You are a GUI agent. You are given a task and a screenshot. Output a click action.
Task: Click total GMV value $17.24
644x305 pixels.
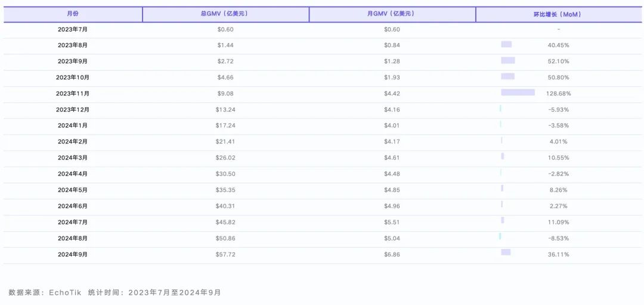tap(225, 126)
